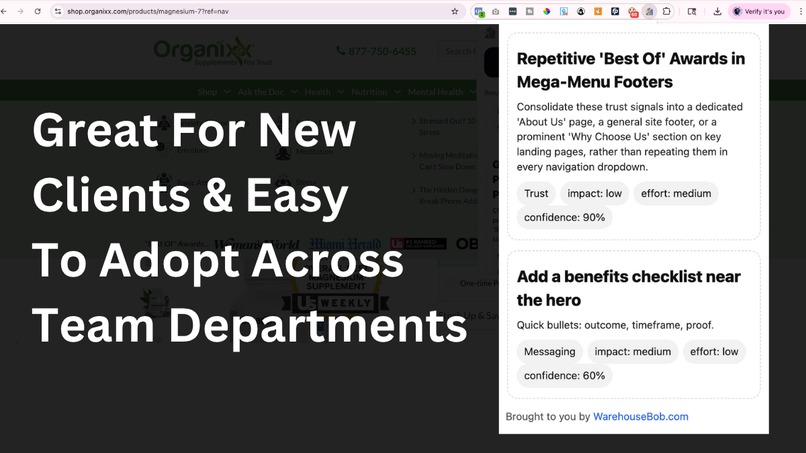Bookmark this page with the star
The width and height of the screenshot is (806, 453).
point(454,11)
